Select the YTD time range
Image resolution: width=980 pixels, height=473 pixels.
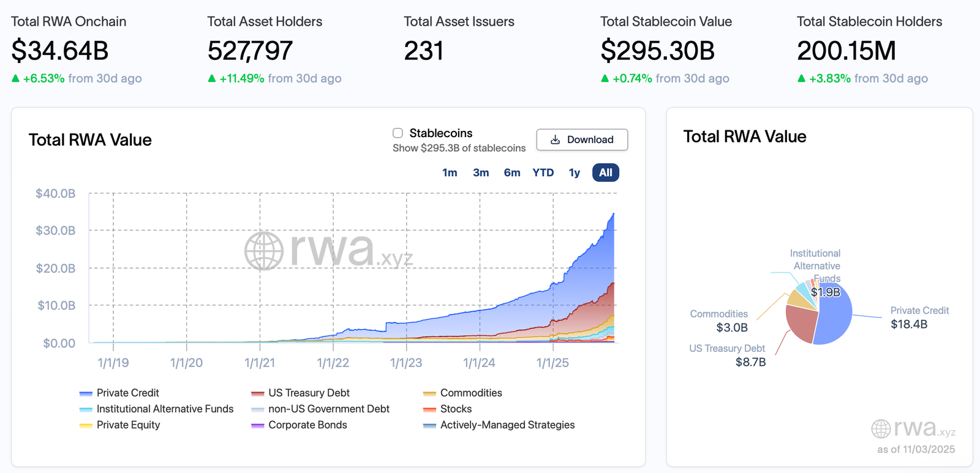coord(543,173)
